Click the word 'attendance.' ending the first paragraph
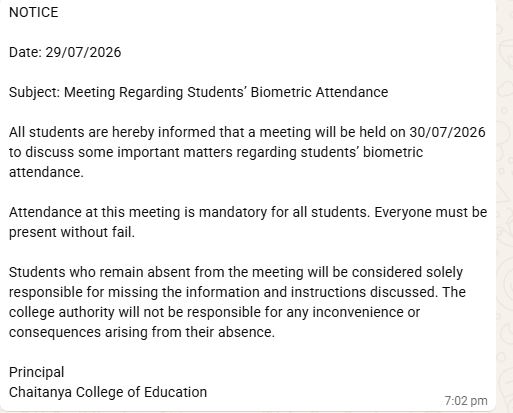 coord(46,172)
